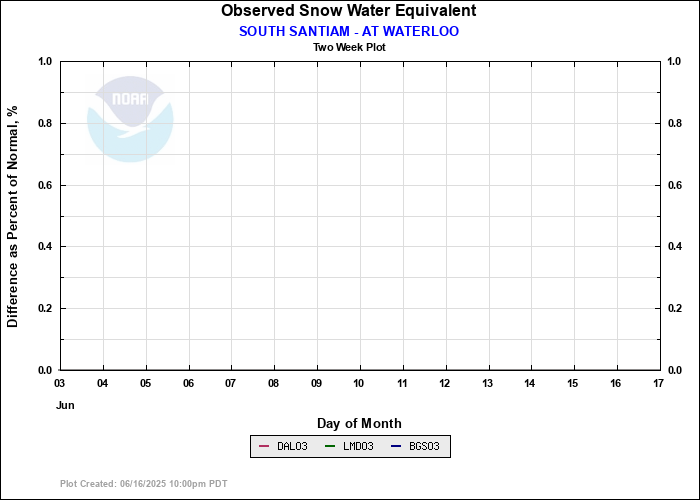Click x-axis day label 10

coord(358,383)
